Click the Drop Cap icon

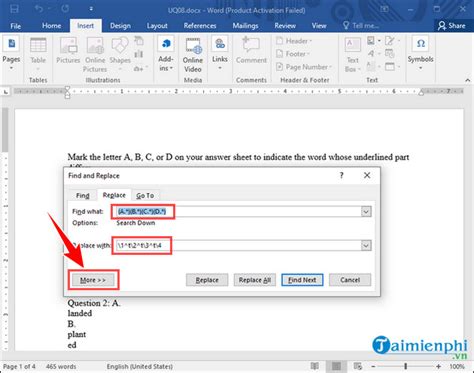point(374,67)
